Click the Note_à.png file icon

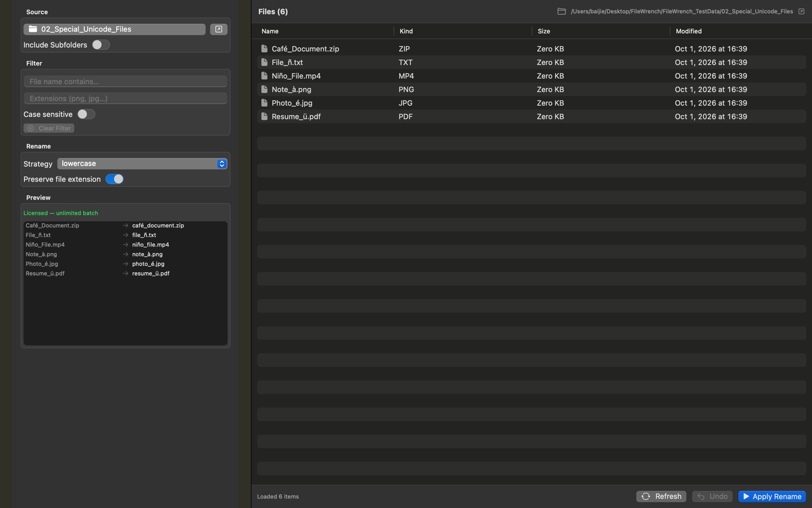tap(264, 89)
